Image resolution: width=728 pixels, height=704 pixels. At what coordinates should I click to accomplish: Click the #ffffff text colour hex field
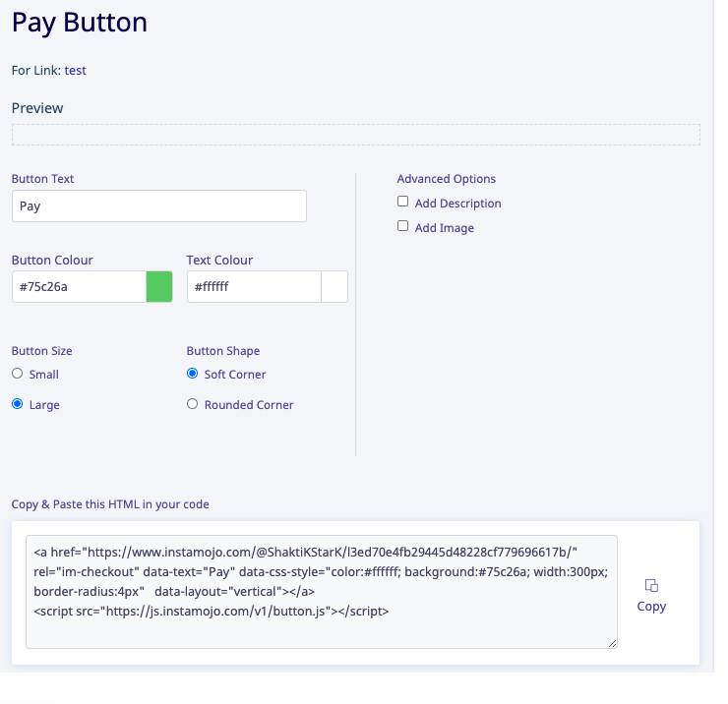tap(254, 287)
